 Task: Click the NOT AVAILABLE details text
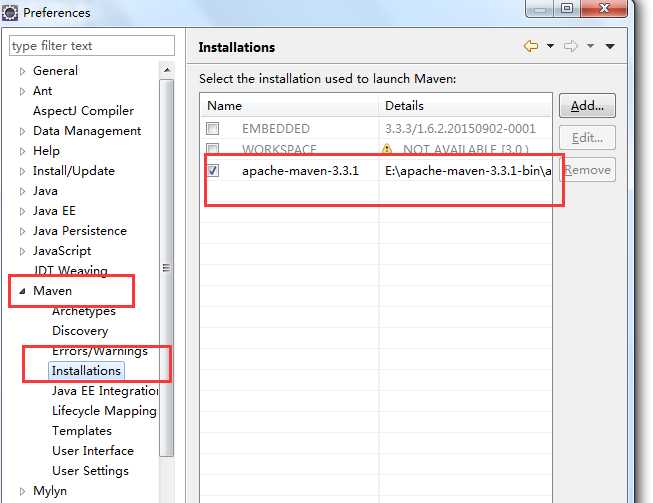pyautogui.click(x=466, y=149)
